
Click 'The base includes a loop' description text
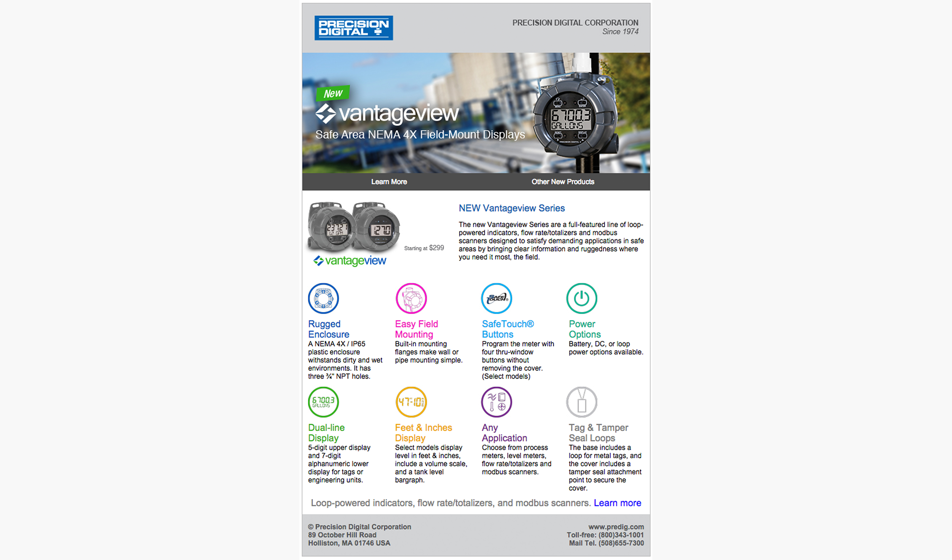point(605,468)
